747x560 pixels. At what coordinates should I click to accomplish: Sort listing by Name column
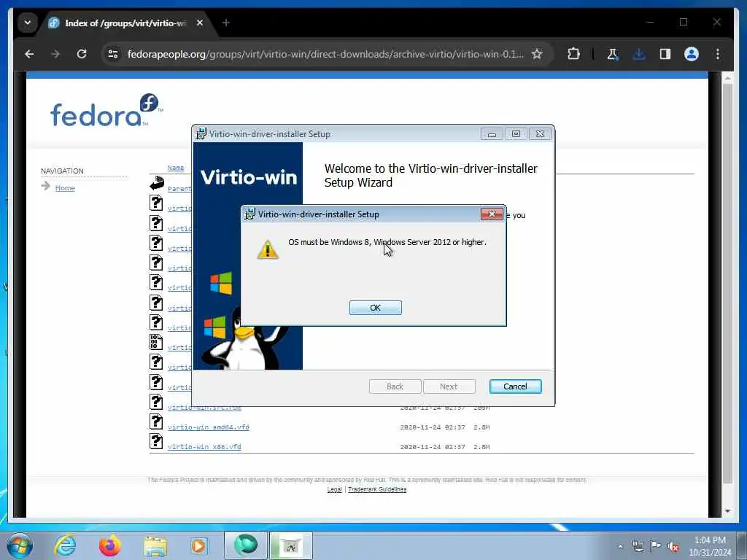coord(175,168)
